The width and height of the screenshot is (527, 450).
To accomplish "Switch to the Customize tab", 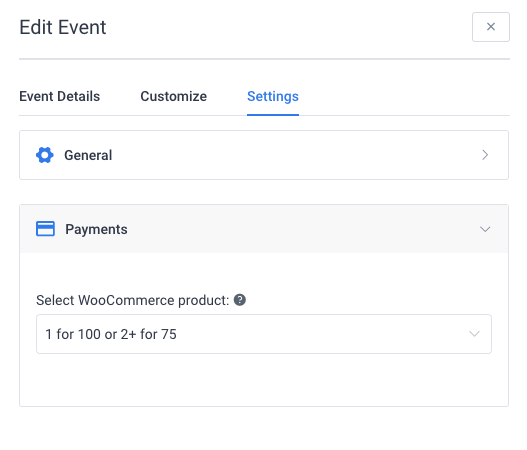I will coord(173,96).
